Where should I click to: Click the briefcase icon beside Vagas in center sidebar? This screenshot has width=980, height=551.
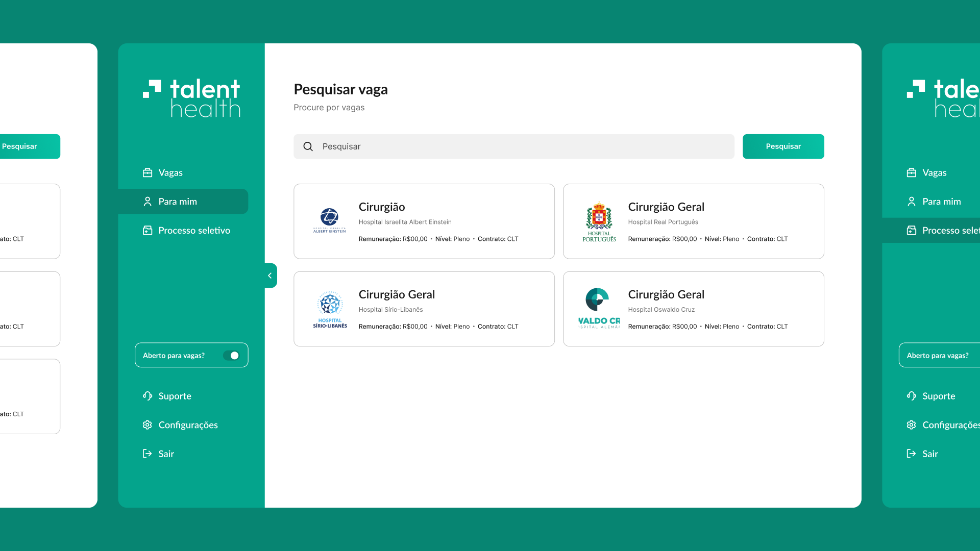(x=148, y=172)
